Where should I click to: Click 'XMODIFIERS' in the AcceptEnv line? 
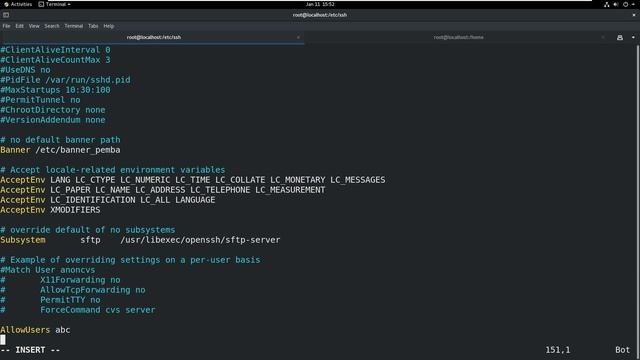point(75,210)
